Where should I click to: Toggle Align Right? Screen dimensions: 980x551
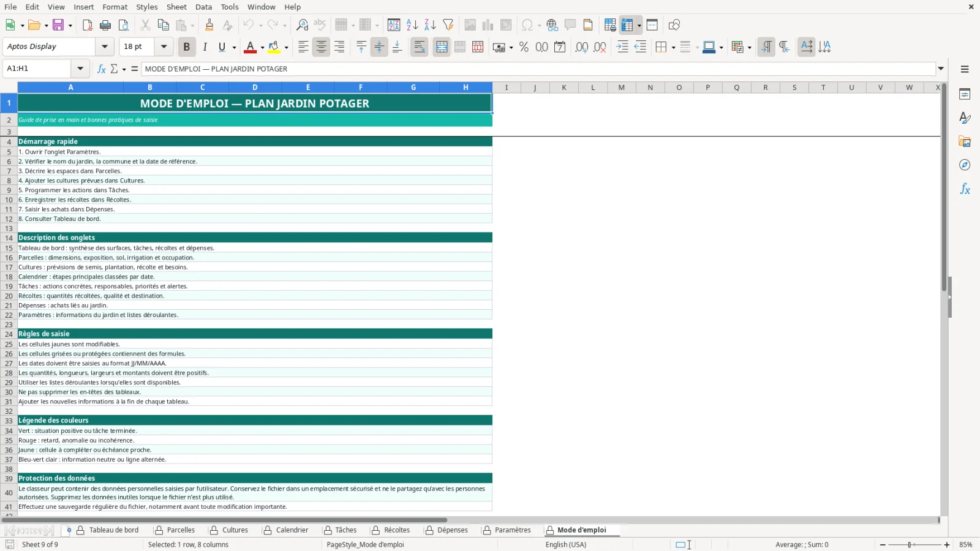(x=339, y=47)
